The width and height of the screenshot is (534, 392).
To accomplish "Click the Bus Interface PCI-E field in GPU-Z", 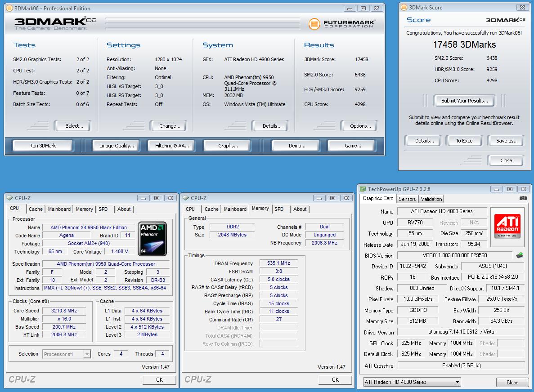I will pyautogui.click(x=493, y=277).
